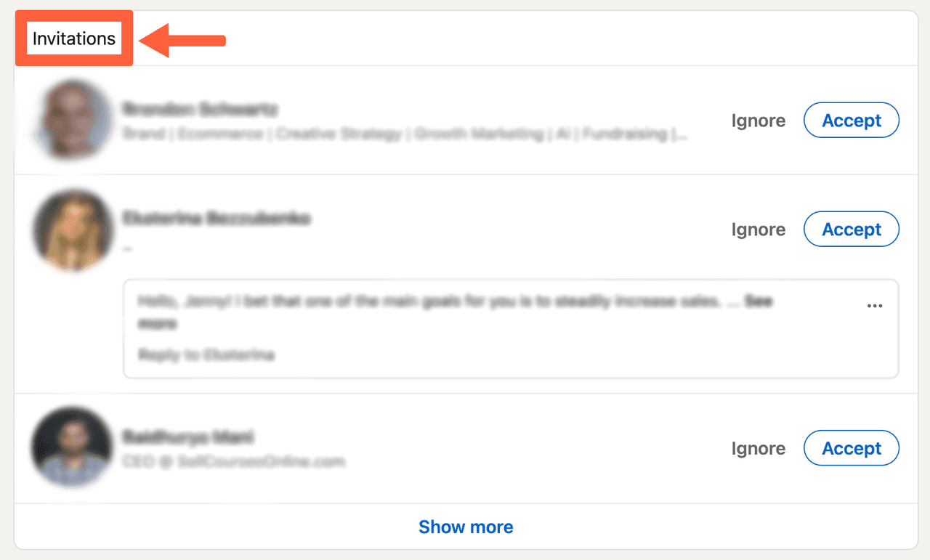The image size is (930, 560).
Task: Ignore Ekaterina Bezzubenko's invitation
Action: tap(759, 229)
